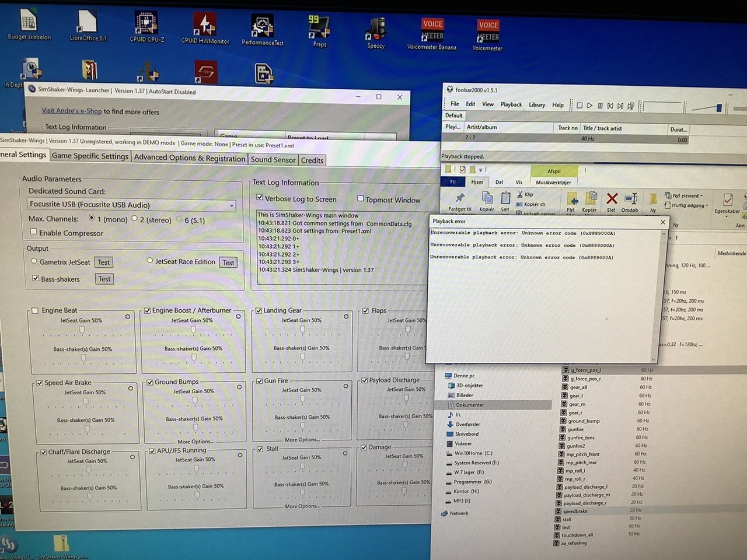
Task: Enable the Enable Compressor checkbox
Action: (34, 232)
